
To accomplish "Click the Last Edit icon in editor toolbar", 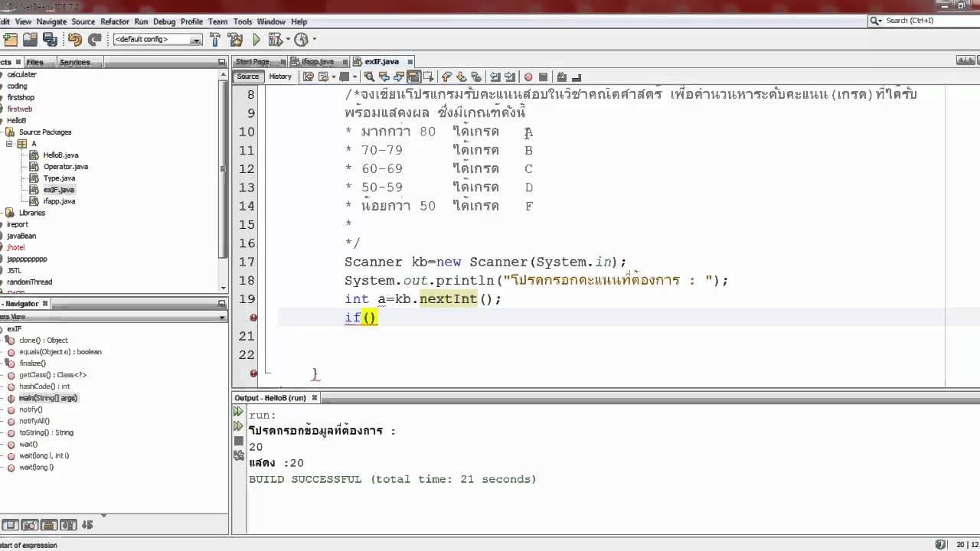I will 309,77.
